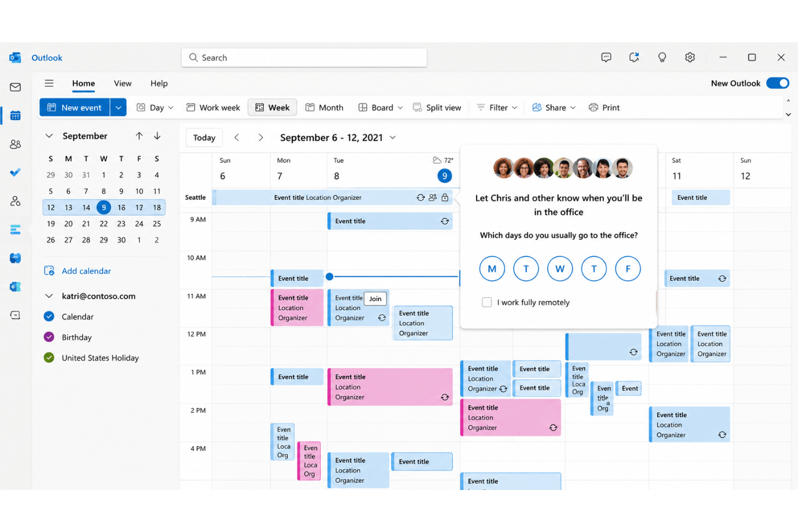Viewport: 798px width, 532px height.
Task: Collapse the September mini calendar
Action: click(49, 136)
